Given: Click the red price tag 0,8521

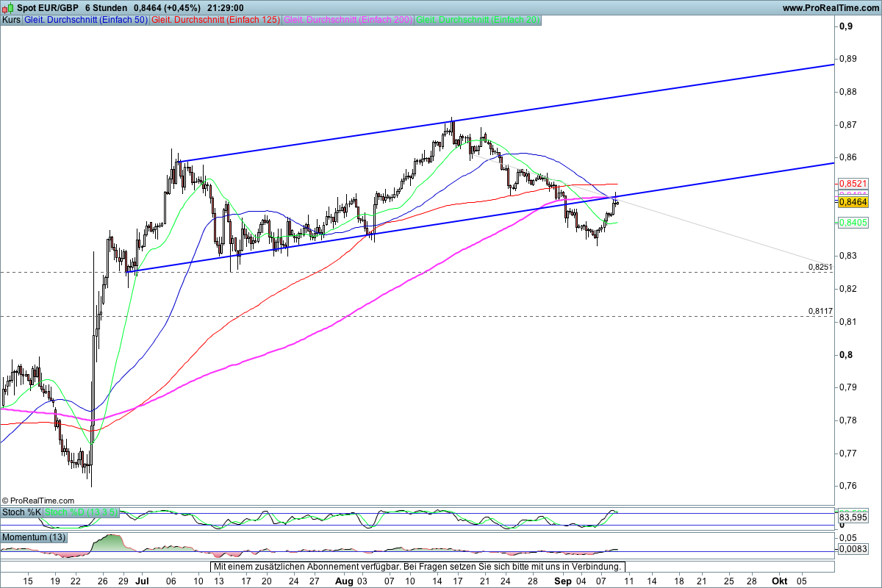Looking at the screenshot, I should click(x=853, y=183).
